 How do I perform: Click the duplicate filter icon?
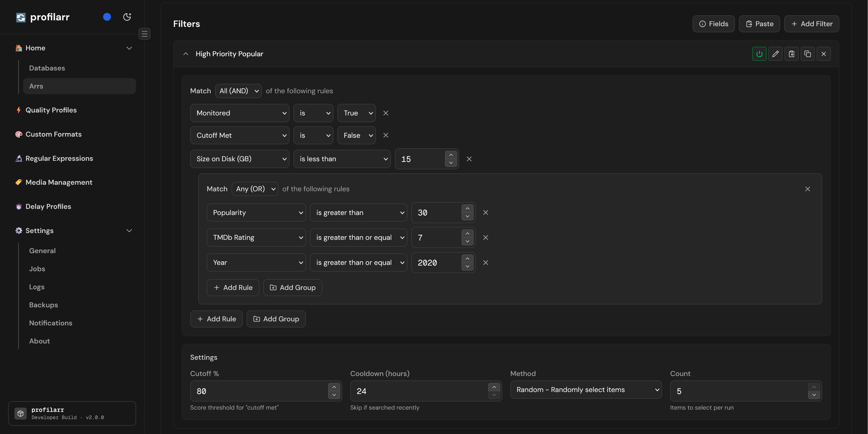point(808,54)
